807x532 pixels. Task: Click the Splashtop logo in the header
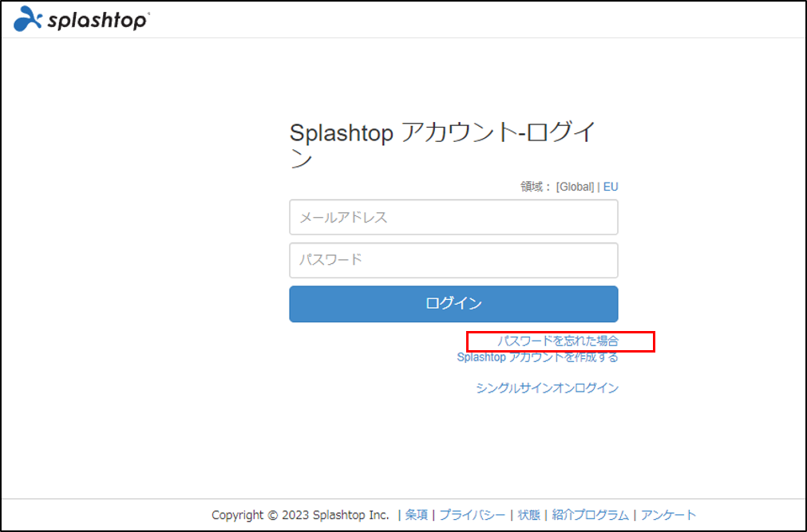point(81,20)
